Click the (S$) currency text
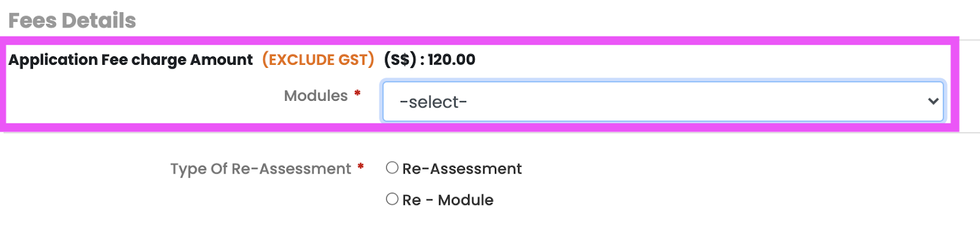Viewport: 980px width, 225px height. pos(400,59)
